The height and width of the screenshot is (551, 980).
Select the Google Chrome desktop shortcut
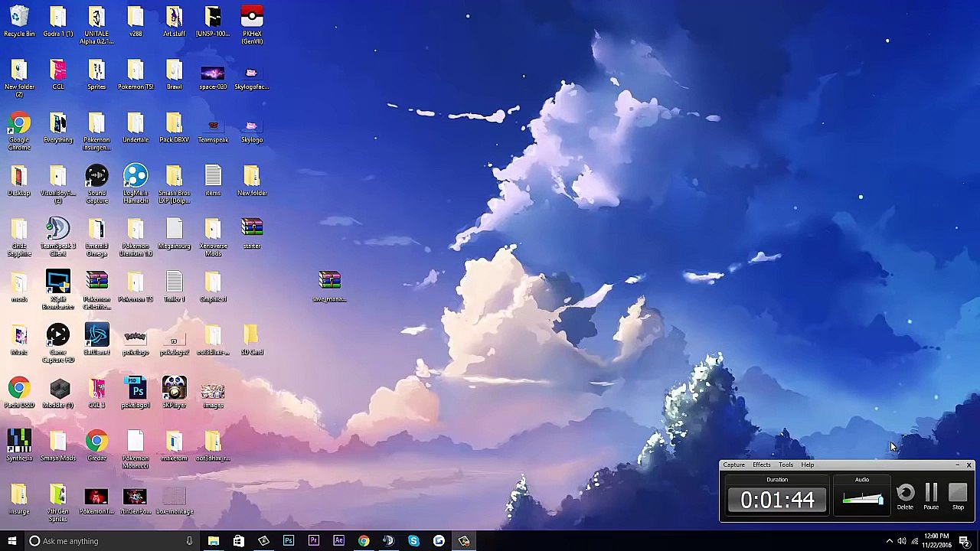click(19, 131)
